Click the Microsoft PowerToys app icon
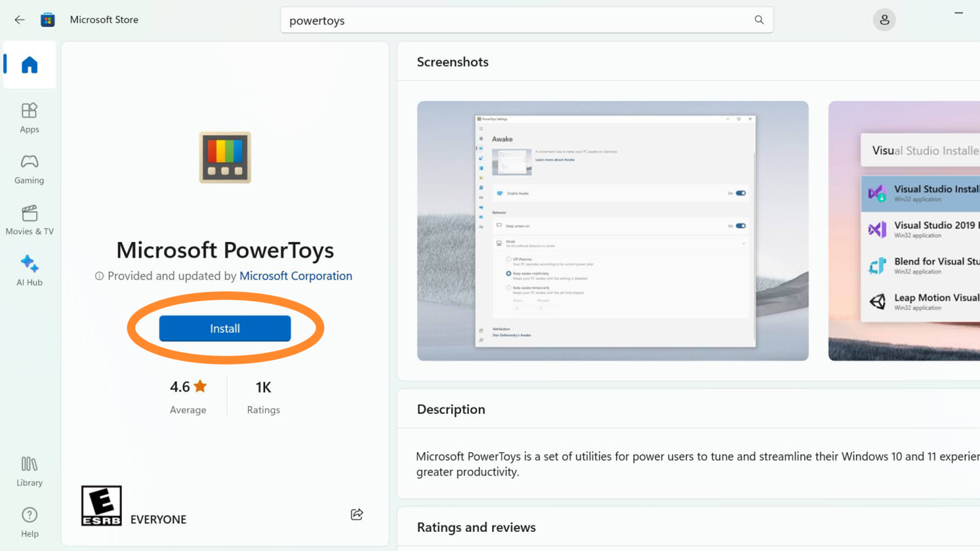The width and height of the screenshot is (980, 551). 224,158
